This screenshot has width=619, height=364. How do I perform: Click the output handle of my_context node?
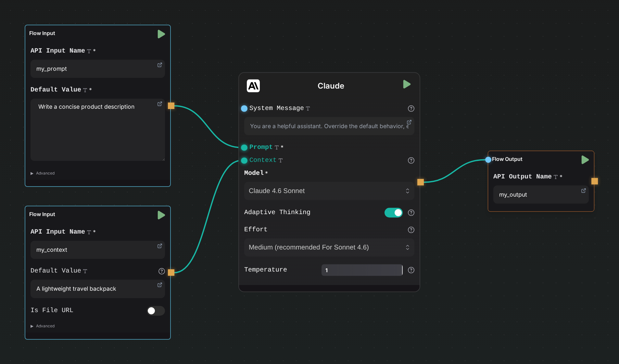click(x=171, y=272)
